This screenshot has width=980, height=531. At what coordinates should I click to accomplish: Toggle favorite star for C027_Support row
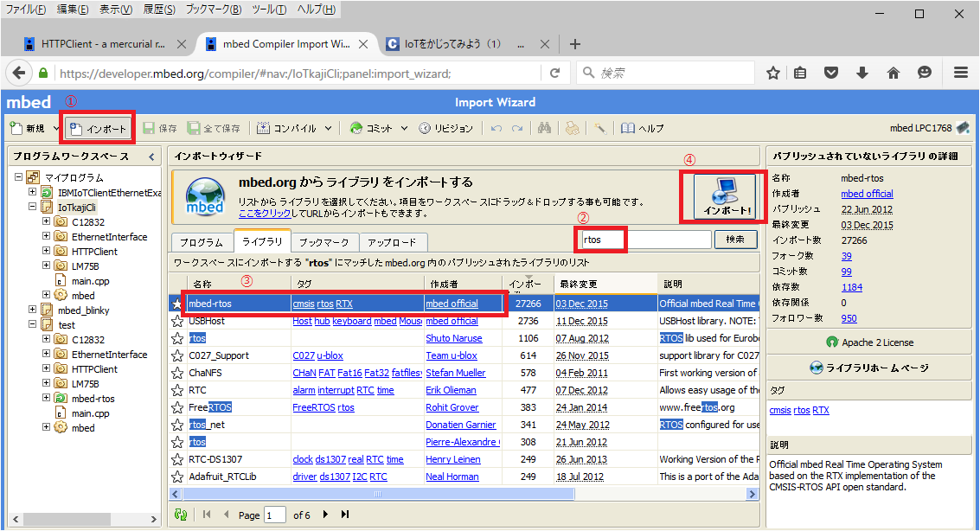(x=177, y=355)
